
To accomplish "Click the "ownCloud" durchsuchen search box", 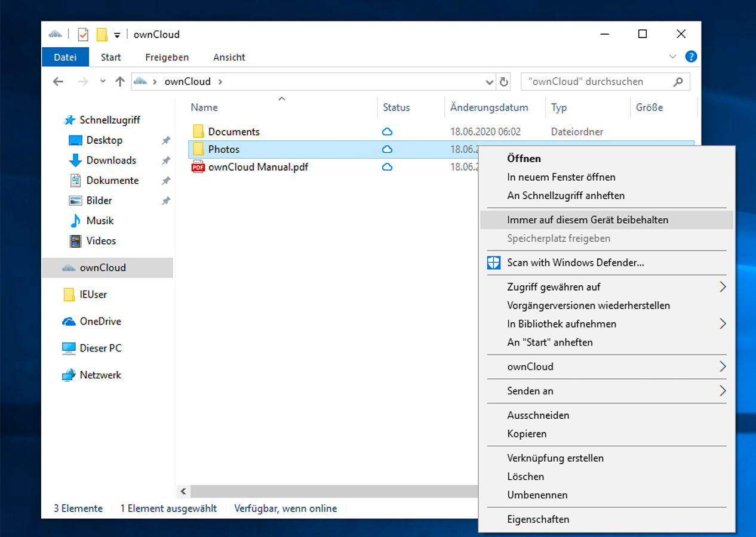I will [605, 82].
